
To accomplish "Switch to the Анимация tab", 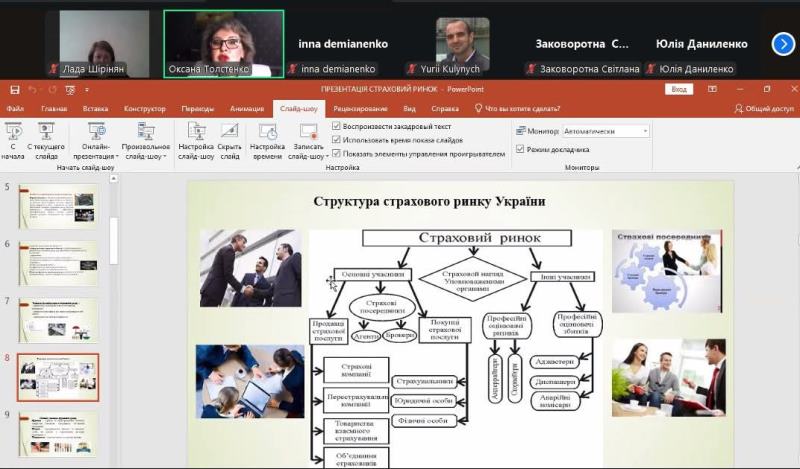I will (x=247, y=109).
